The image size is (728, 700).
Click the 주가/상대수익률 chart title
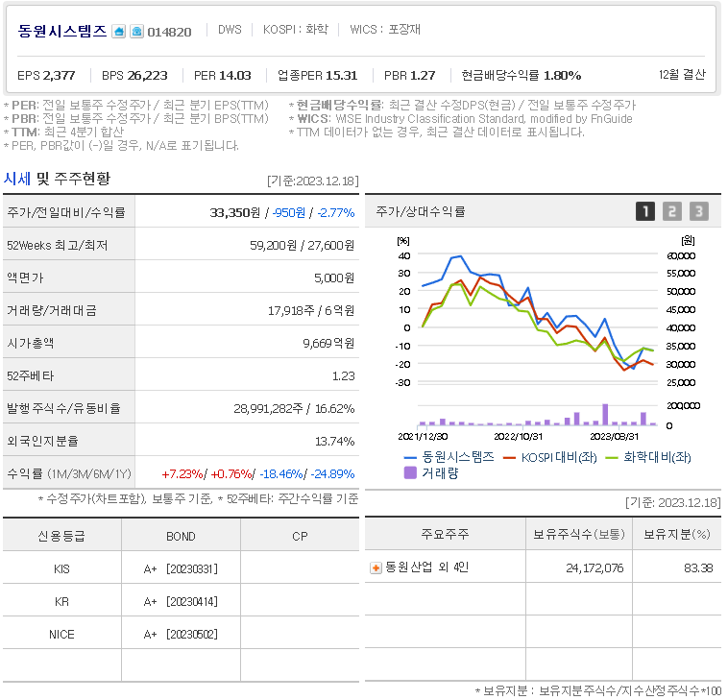(x=420, y=211)
